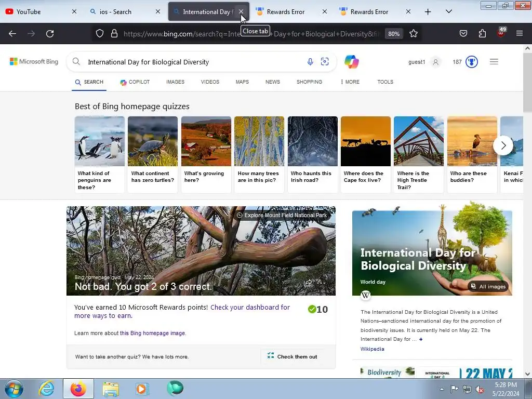This screenshot has width=532, height=399.
Task: Open the What's growing here quiz card
Action: tap(206, 154)
